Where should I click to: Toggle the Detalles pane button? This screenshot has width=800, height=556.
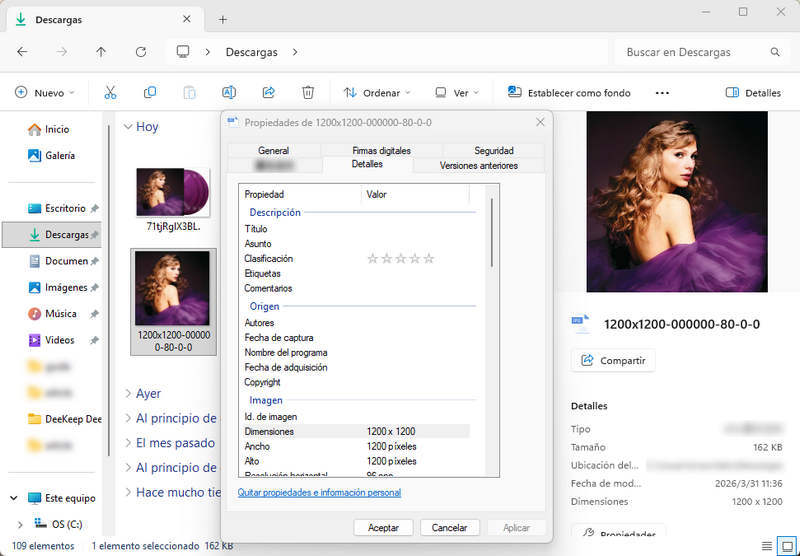click(x=753, y=93)
